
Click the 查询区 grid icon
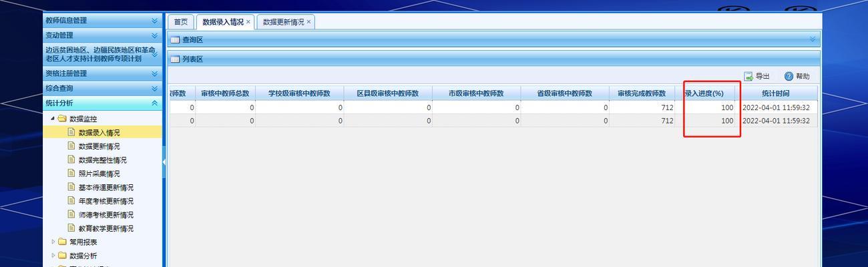tap(176, 40)
